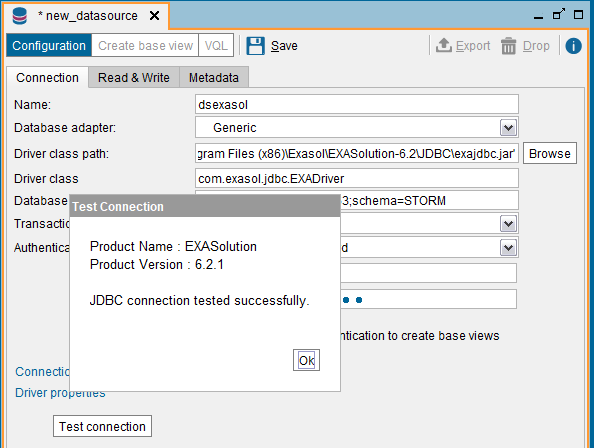The width and height of the screenshot is (594, 448).
Task: Click the Export upload icon
Action: pyautogui.click(x=444, y=45)
